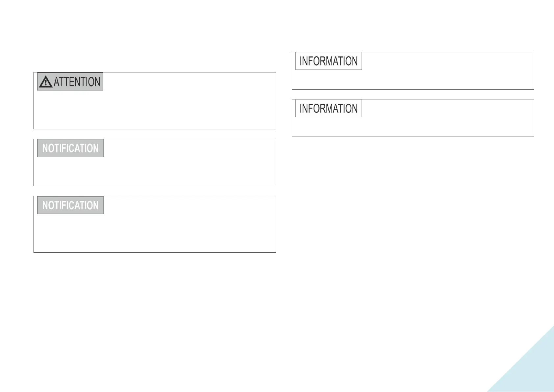This screenshot has height=392, width=554.
Task: Click blank page area below lower NOTIFICATION box
Action: 155,313
